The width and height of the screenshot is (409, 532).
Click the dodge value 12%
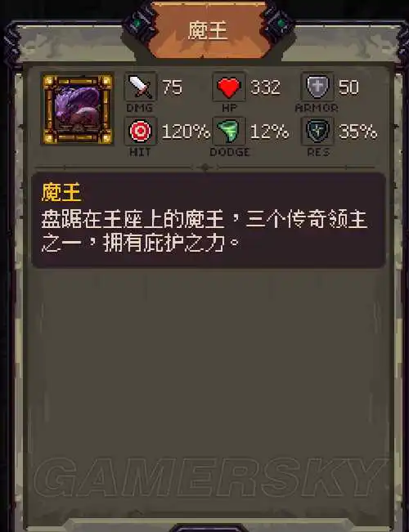(269, 132)
